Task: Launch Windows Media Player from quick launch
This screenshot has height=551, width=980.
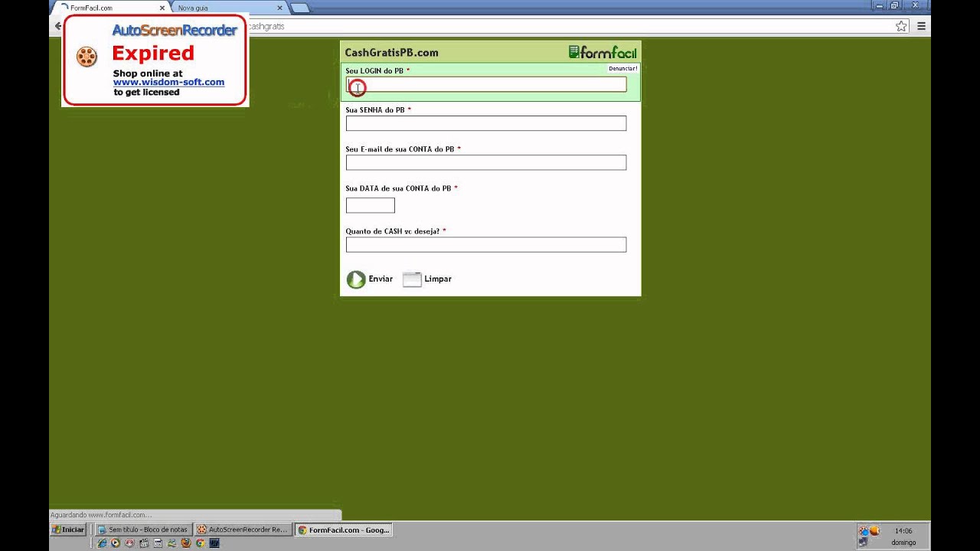Action: 116,543
